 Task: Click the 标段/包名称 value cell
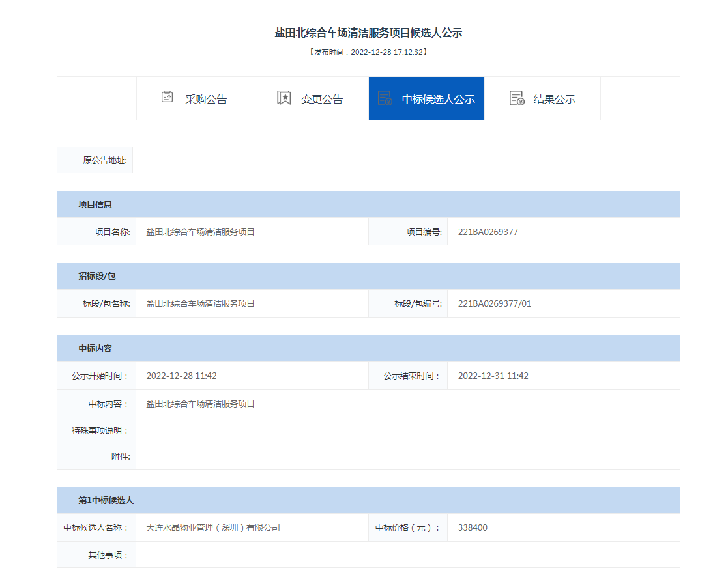click(x=252, y=303)
